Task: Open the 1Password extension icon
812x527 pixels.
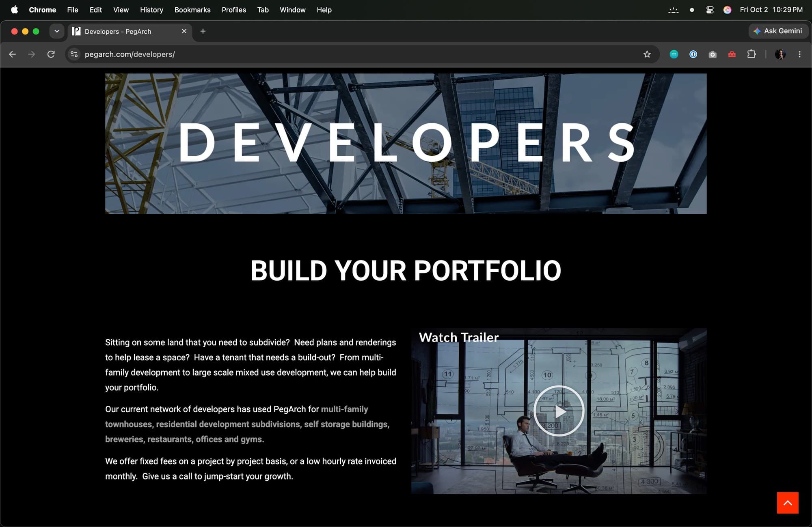Action: pyautogui.click(x=693, y=54)
